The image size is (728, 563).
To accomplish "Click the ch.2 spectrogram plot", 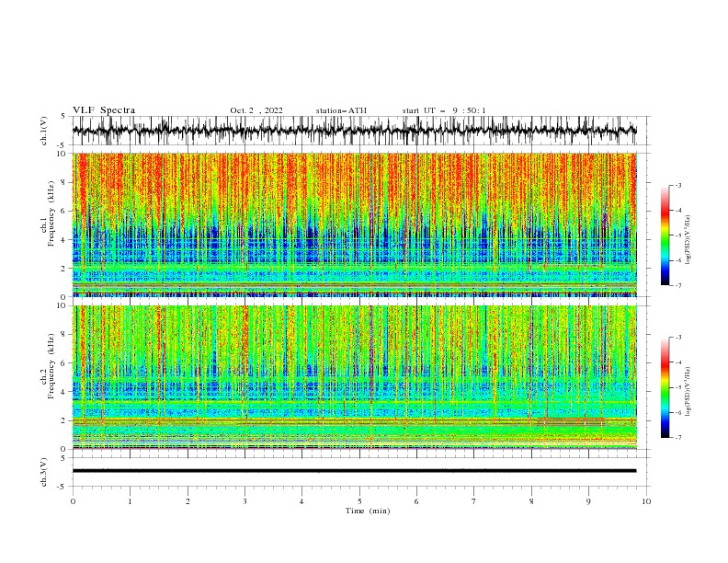I will pos(355,377).
